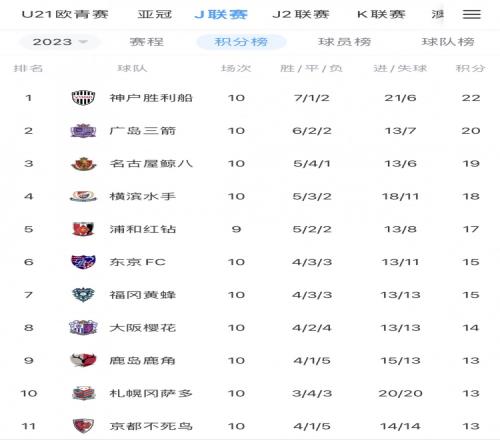
Task: Tap the 东京FC team crest
Action: coord(84,262)
